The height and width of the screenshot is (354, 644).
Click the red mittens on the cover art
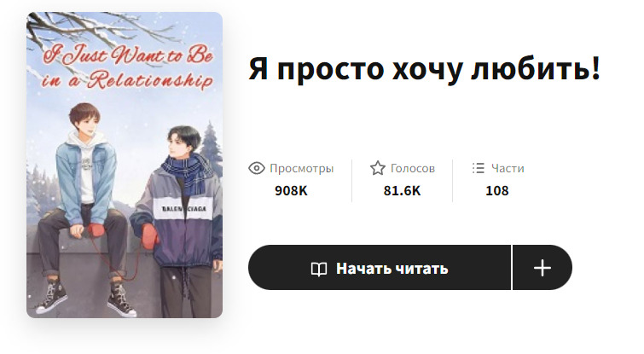tap(96, 230)
